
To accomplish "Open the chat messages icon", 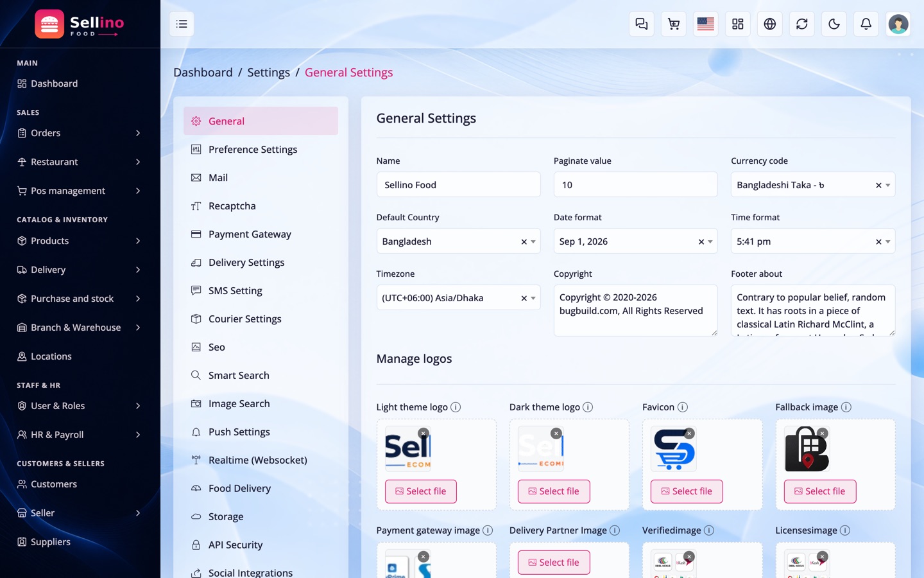I will [x=642, y=24].
